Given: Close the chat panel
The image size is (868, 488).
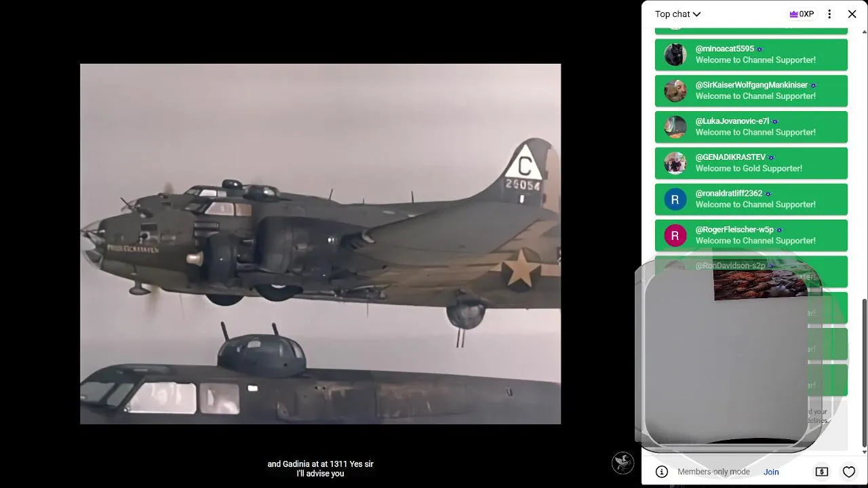Looking at the screenshot, I should click(x=852, y=14).
